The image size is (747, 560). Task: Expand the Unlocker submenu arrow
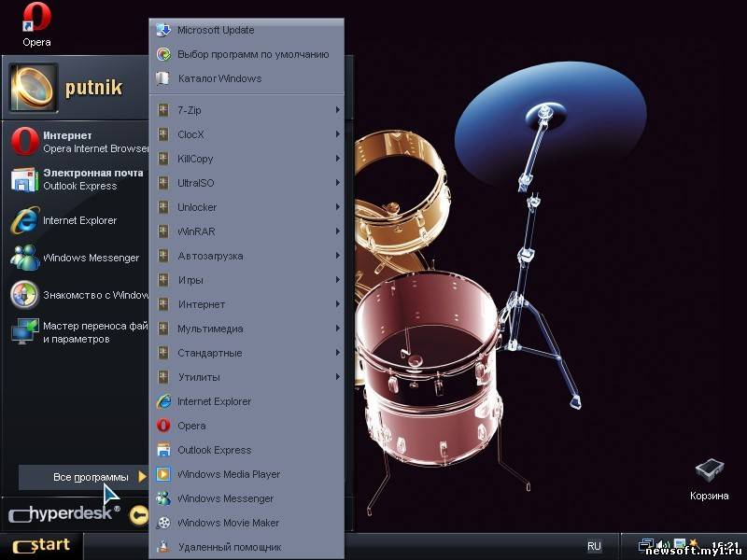click(x=337, y=206)
